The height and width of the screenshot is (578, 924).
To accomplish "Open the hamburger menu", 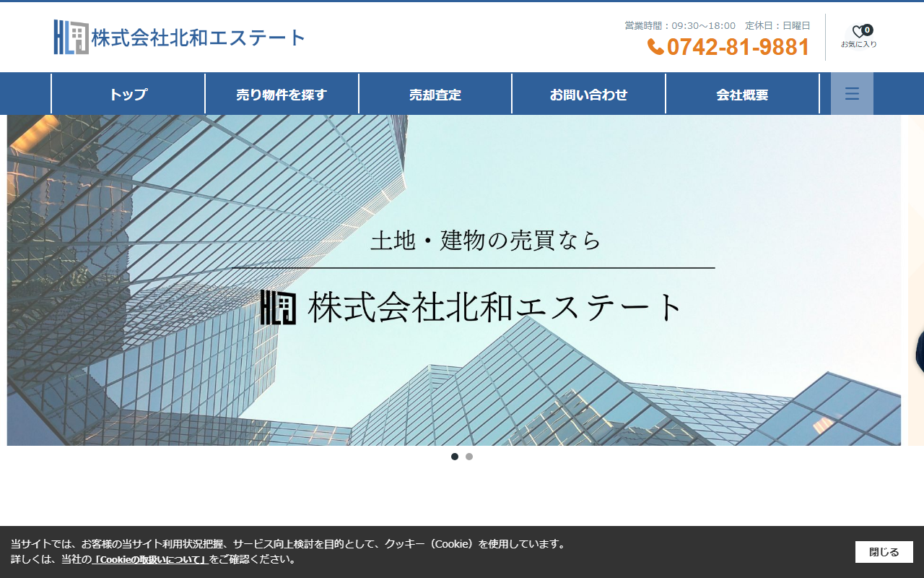I will (852, 93).
